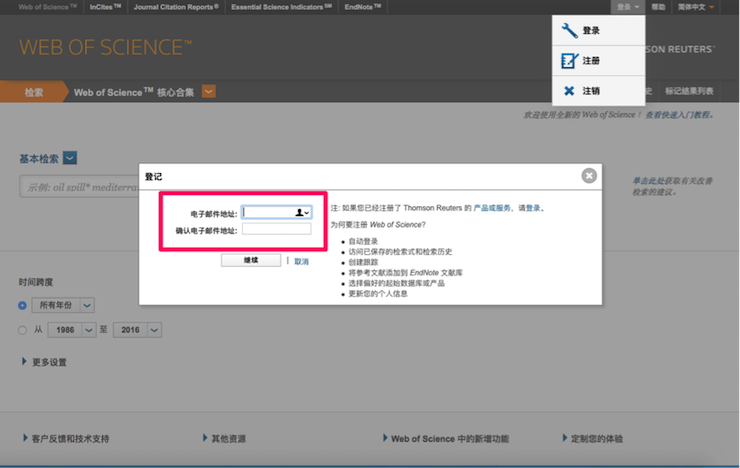Click the Web of Science top tab
Viewport: 740px width, 468px height.
click(47, 7)
